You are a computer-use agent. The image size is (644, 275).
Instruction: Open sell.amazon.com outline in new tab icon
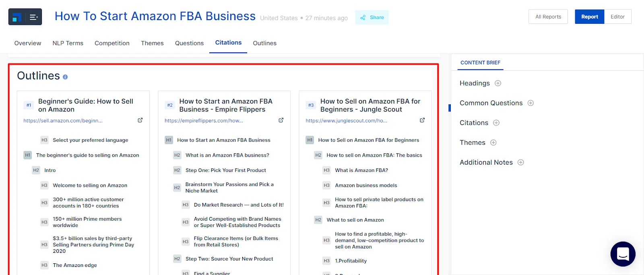point(140,120)
